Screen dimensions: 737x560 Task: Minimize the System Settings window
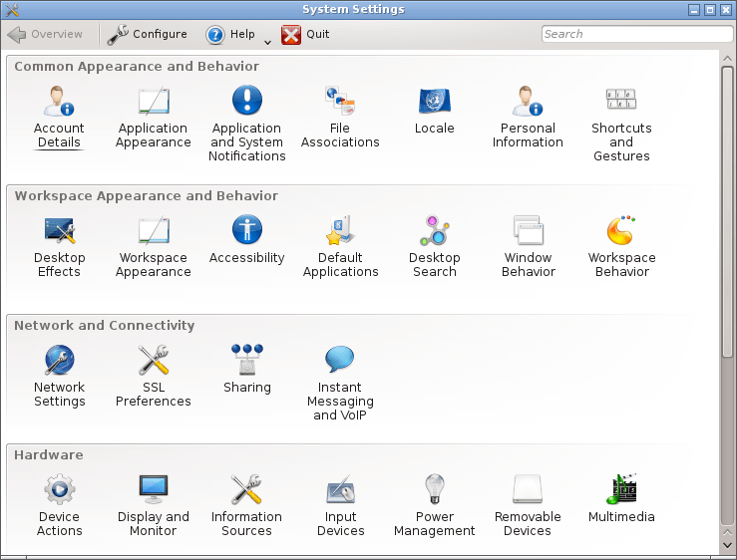(x=694, y=9)
